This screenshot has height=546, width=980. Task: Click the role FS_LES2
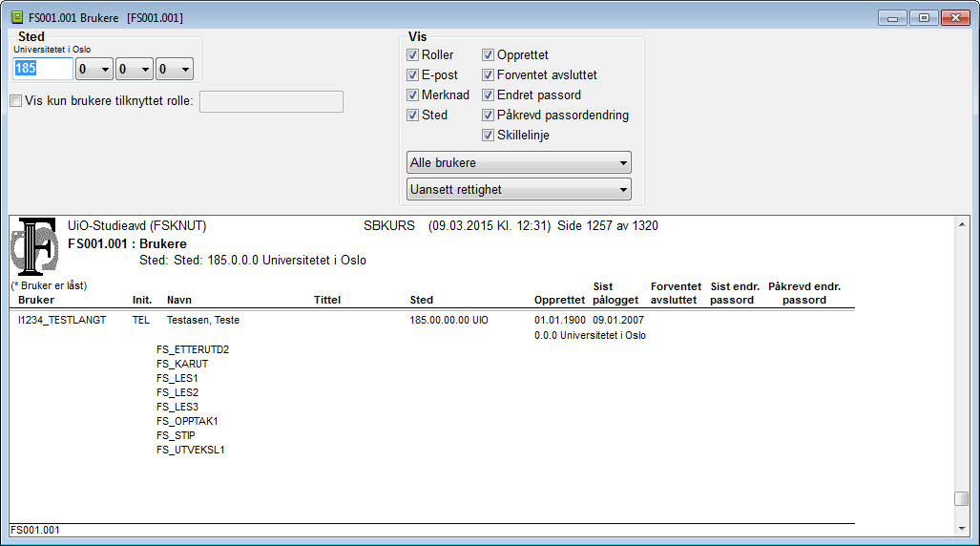click(177, 392)
